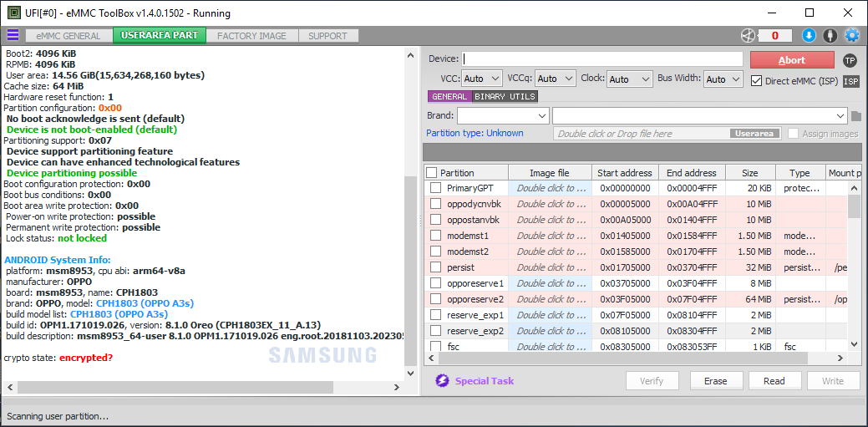Enable the Assign images checkbox
The height and width of the screenshot is (427, 868).
coord(794,134)
